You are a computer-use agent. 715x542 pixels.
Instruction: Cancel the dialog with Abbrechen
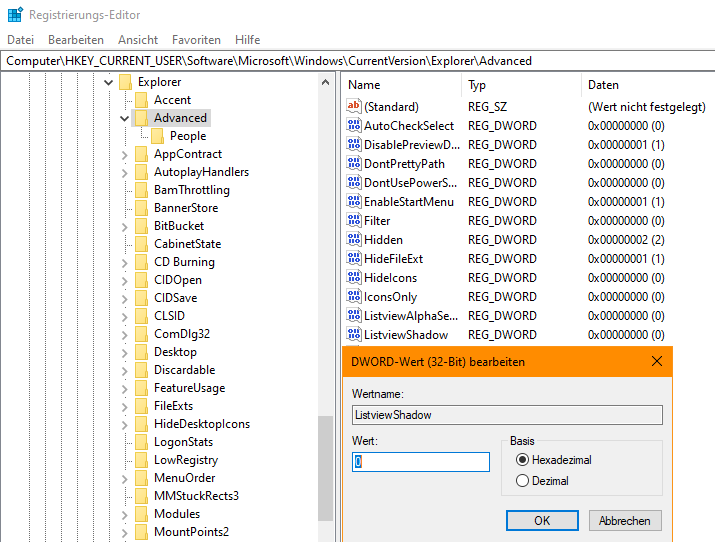click(x=625, y=520)
